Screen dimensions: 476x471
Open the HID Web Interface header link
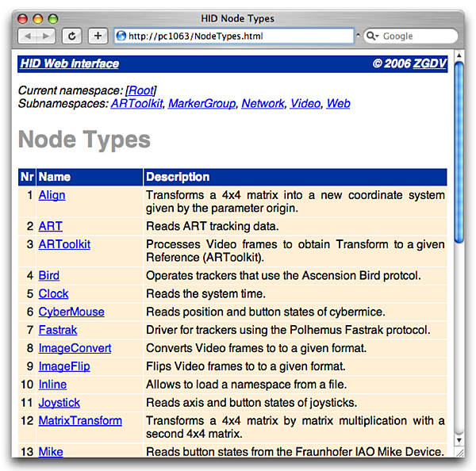70,63
